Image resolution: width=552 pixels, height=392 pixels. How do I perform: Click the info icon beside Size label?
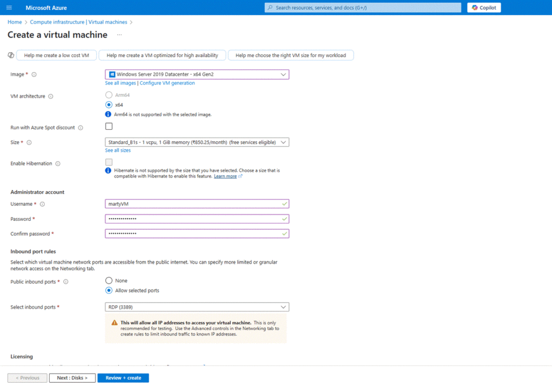[x=29, y=143]
